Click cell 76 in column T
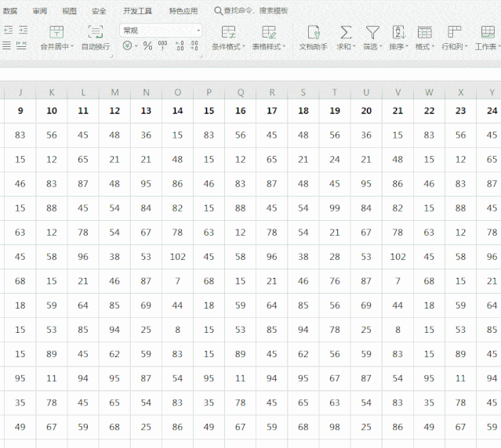The width and height of the screenshot is (501, 448). [x=335, y=281]
